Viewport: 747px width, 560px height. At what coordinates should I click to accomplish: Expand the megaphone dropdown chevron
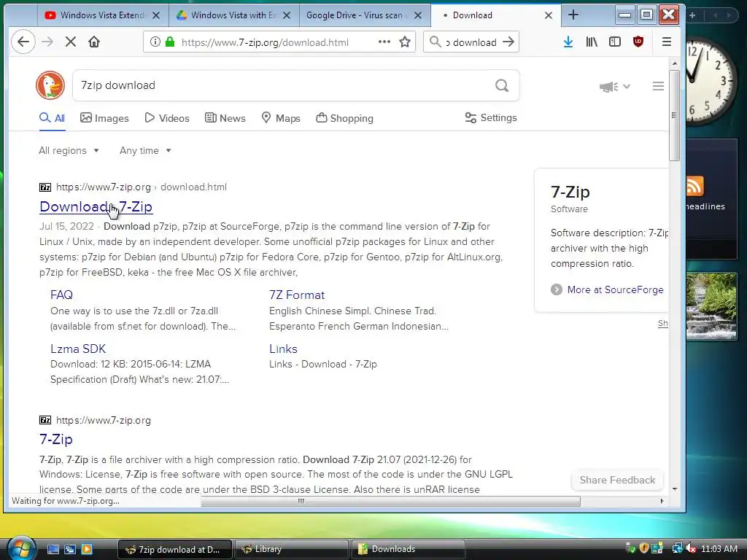point(627,87)
